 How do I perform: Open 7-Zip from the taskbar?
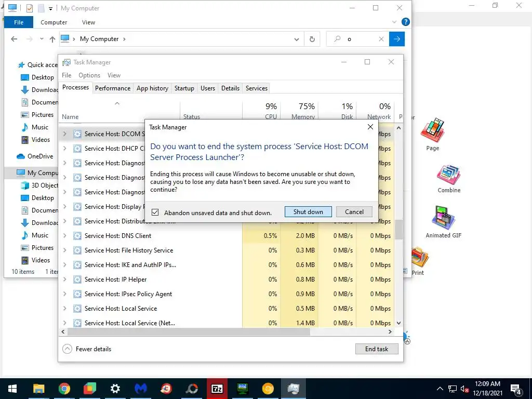click(217, 389)
